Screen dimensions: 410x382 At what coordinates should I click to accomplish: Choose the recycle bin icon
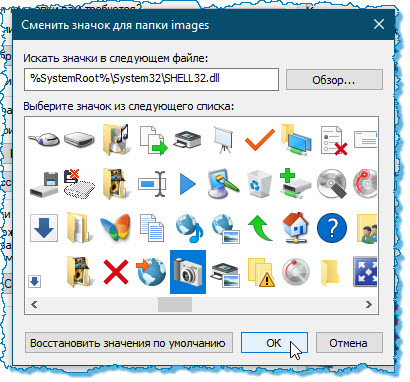click(259, 184)
